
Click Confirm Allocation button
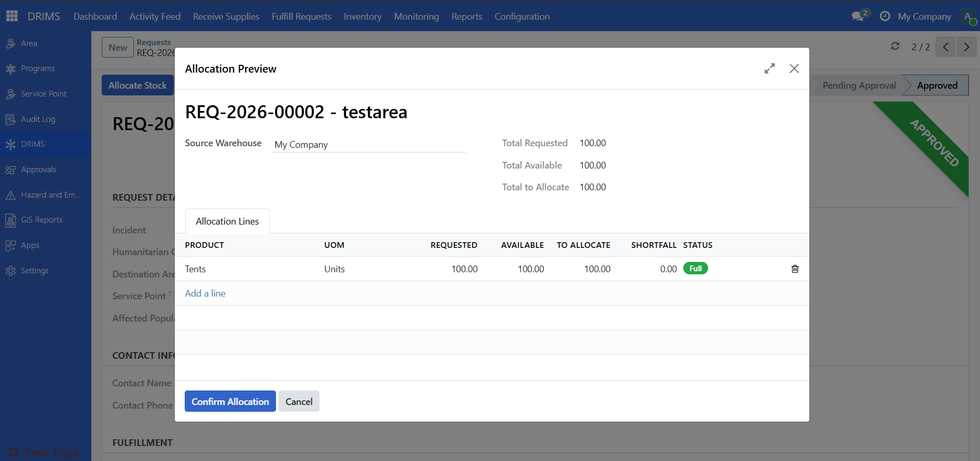230,401
